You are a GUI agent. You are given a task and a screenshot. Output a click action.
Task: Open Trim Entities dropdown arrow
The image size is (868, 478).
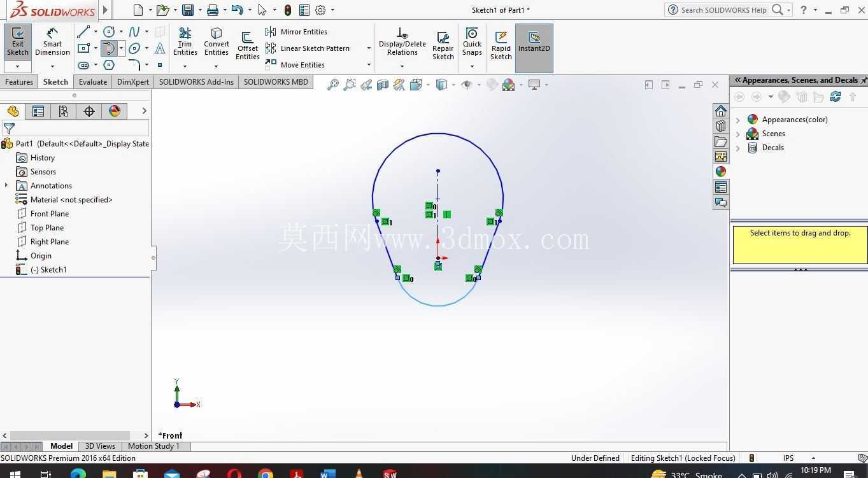tap(185, 66)
